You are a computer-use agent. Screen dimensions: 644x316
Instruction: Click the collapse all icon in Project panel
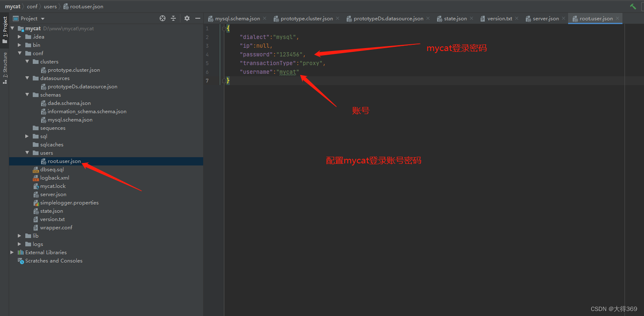(173, 18)
